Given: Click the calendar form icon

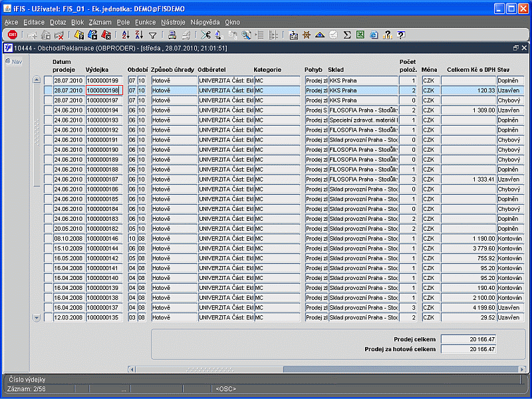Looking at the screenshot, I should coord(293,35).
